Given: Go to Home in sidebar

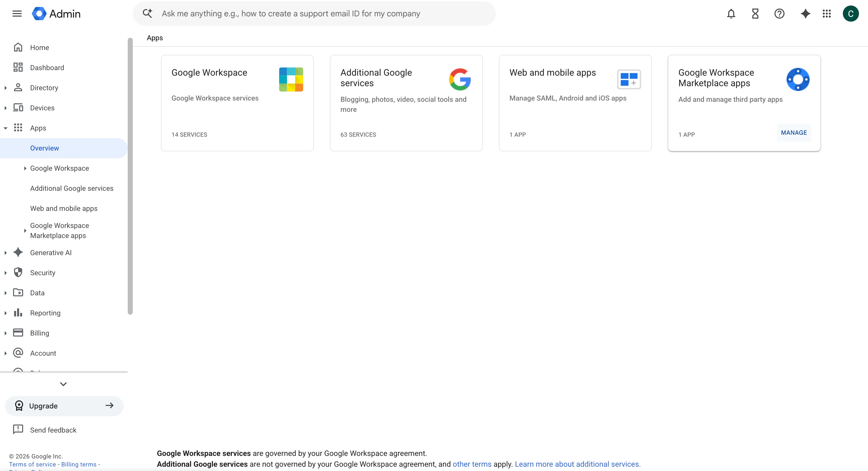Looking at the screenshot, I should 39,48.
